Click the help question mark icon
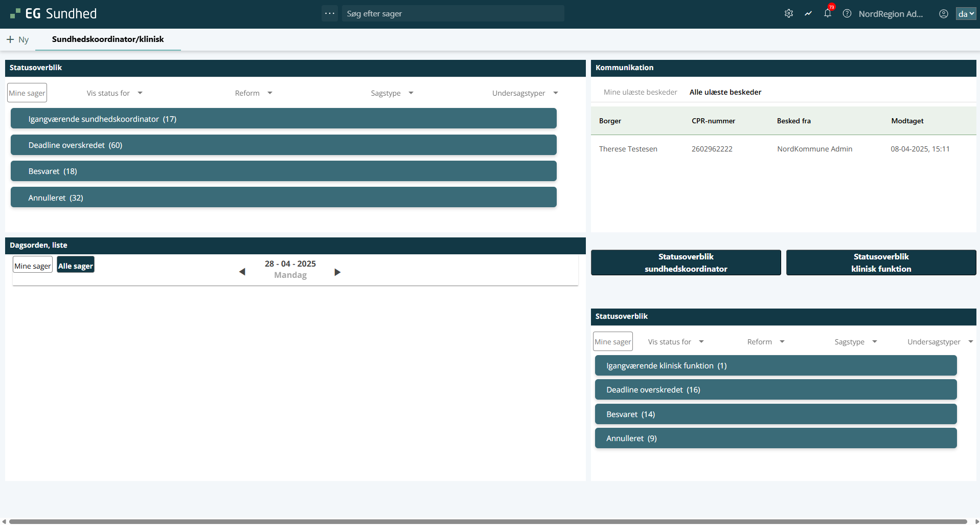This screenshot has height=525, width=980. (847, 14)
